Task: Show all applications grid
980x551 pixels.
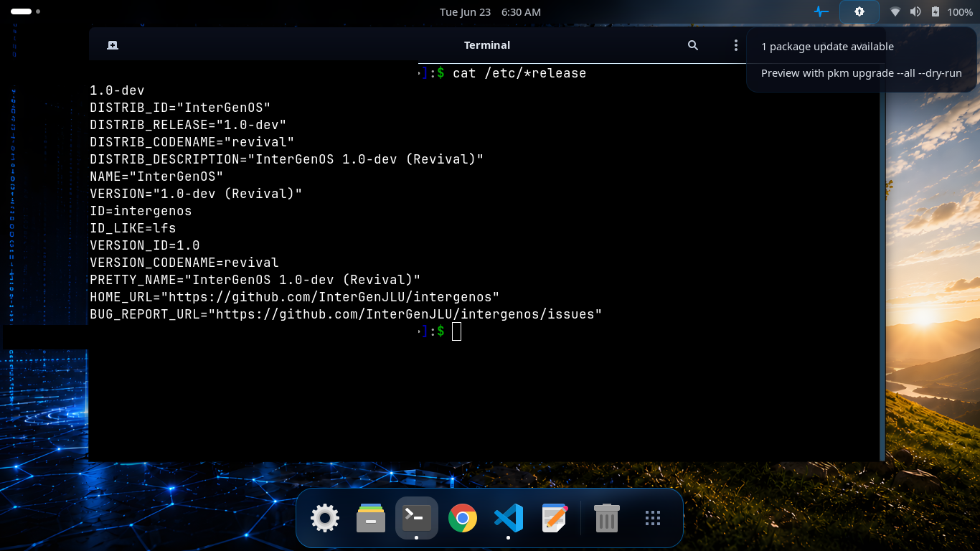Action: pos(652,518)
